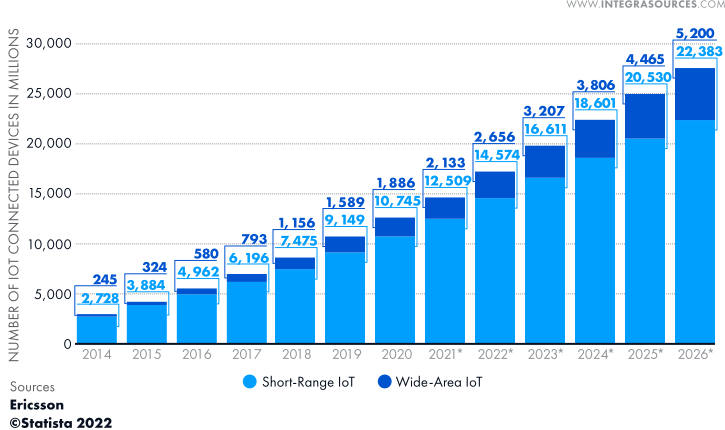Click the 2023* x-axis year label
The width and height of the screenshot is (725, 430).
click(x=545, y=354)
